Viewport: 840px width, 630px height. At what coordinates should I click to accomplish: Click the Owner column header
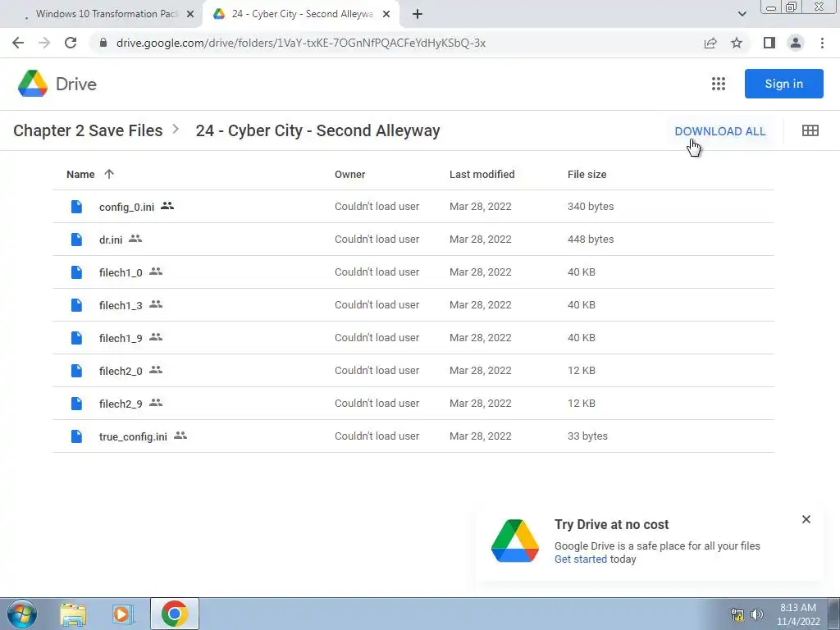tap(349, 174)
